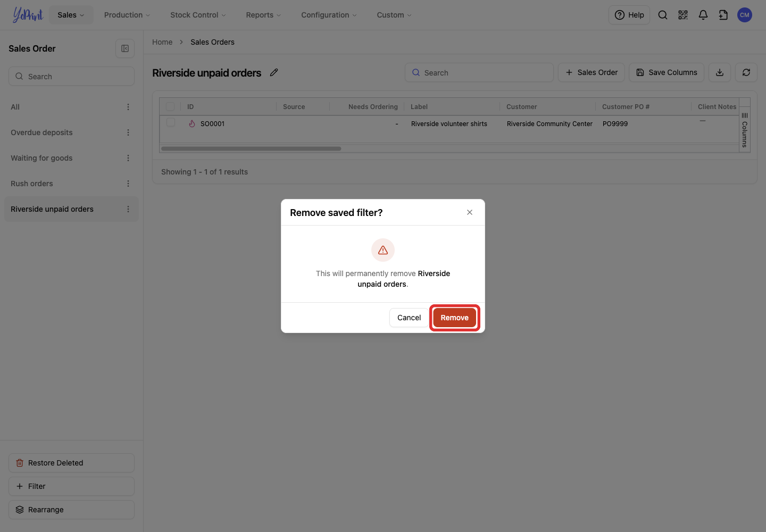Screen dimensions: 766x532
Task: Edit the Riverside unpaid orders title
Action: 274,72
